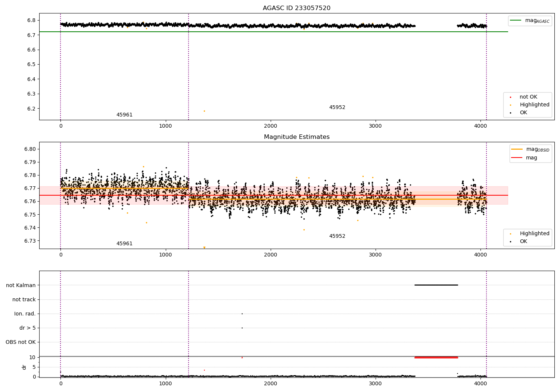Click the 45961 obsid label in top plot

pyautogui.click(x=124, y=115)
